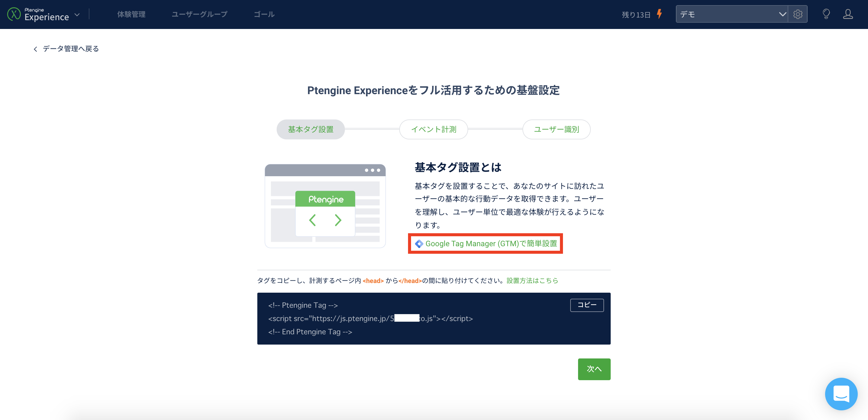The height and width of the screenshot is (420, 868).
Task: Click the Ptengine Experienceをフル活用 page title
Action: coord(433,90)
